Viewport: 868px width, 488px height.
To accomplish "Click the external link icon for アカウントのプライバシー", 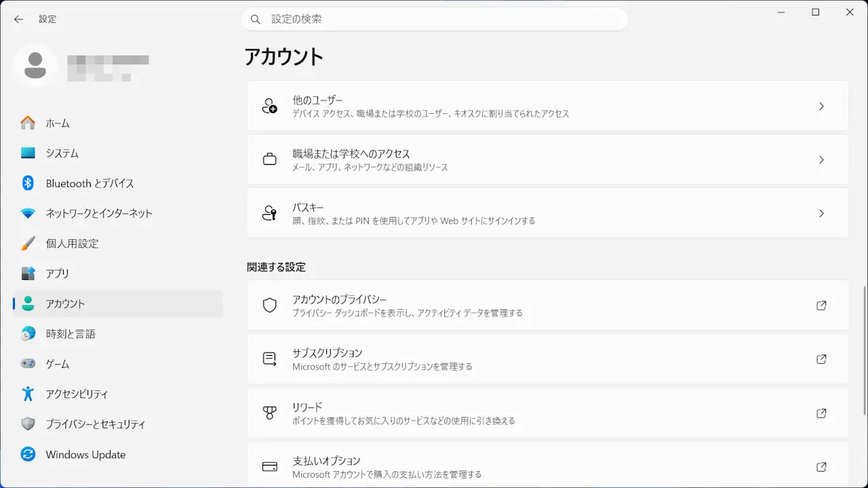I will [821, 306].
